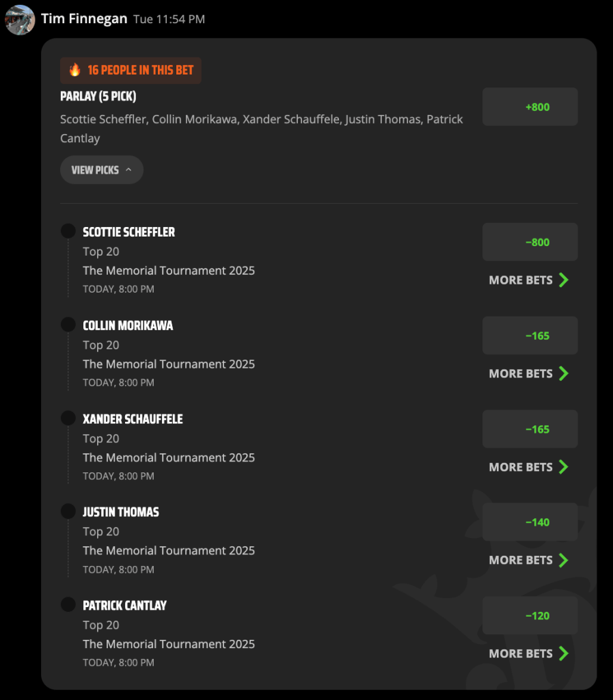Select Scottie Scheffler -800 odds button
The image size is (613, 700).
pyautogui.click(x=530, y=242)
